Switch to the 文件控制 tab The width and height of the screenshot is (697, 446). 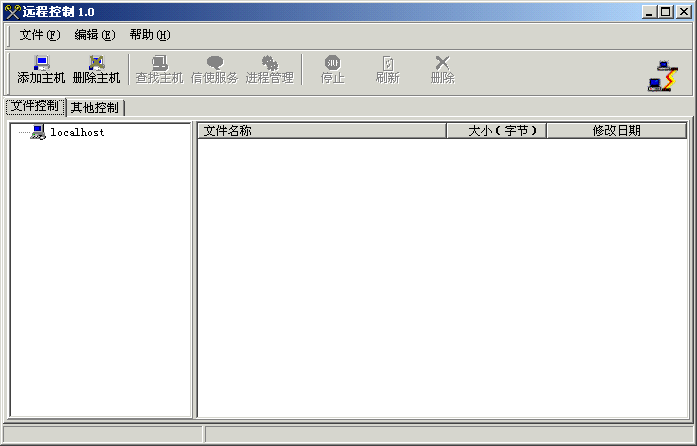tap(35, 106)
